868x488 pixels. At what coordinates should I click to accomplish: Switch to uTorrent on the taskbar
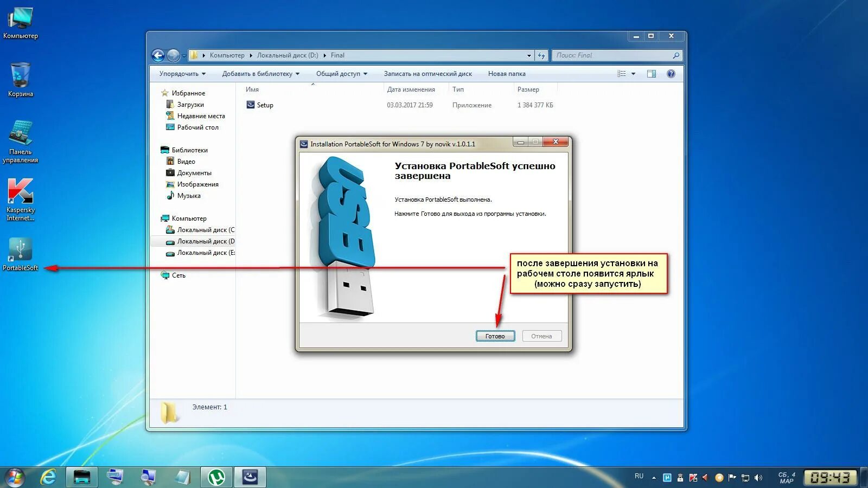pyautogui.click(x=216, y=477)
